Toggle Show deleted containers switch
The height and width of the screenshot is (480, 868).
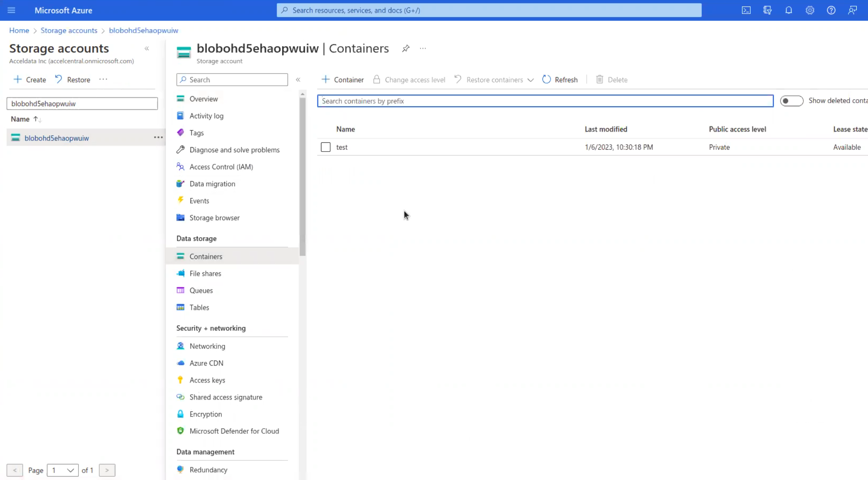[x=791, y=101]
